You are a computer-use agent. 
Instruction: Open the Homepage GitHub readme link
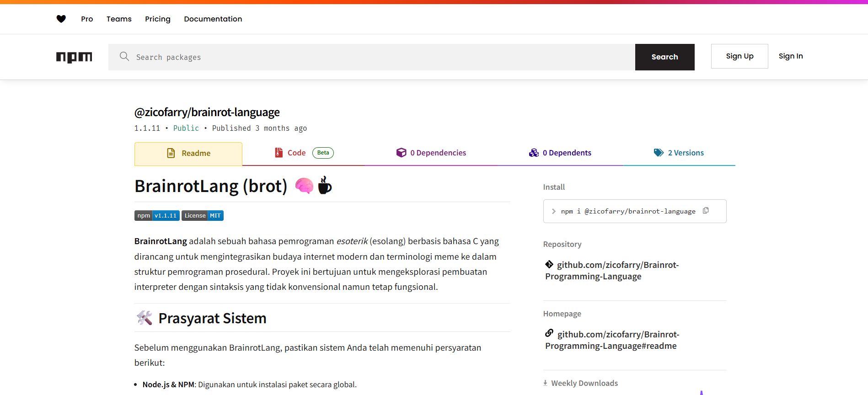tap(612, 340)
